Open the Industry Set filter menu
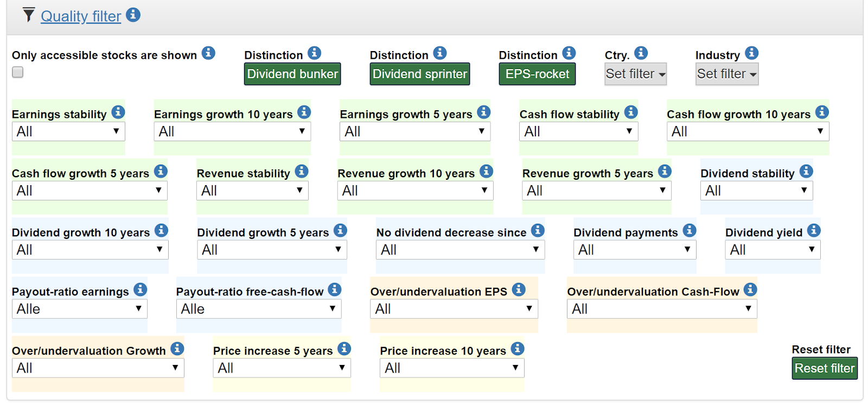868x403 pixels. pyautogui.click(x=726, y=74)
